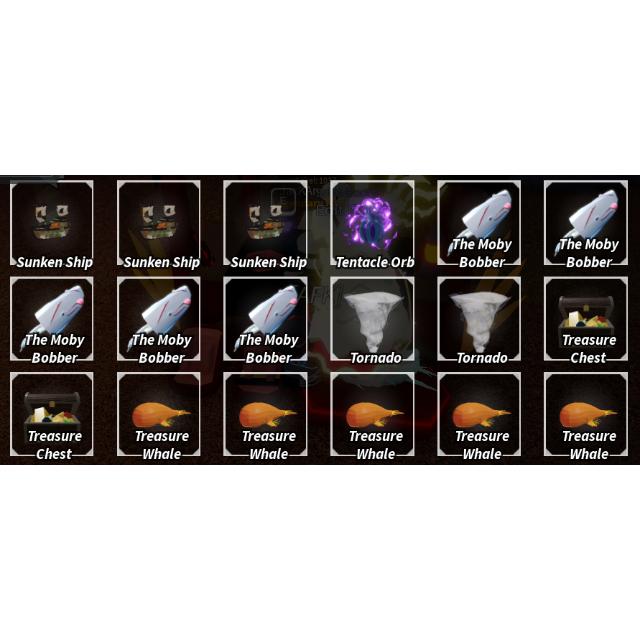640x640 pixels.
Task: Click the Moby Bobber right of Tentacle Orb
Action: (x=479, y=223)
